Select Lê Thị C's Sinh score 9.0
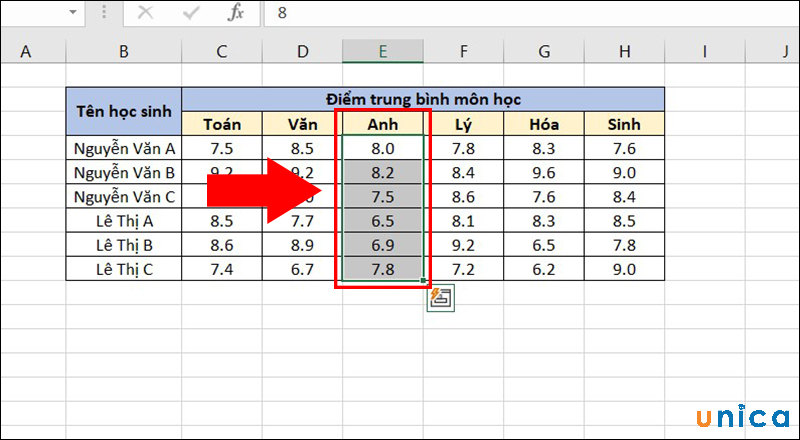The height and width of the screenshot is (440, 800). [x=624, y=269]
